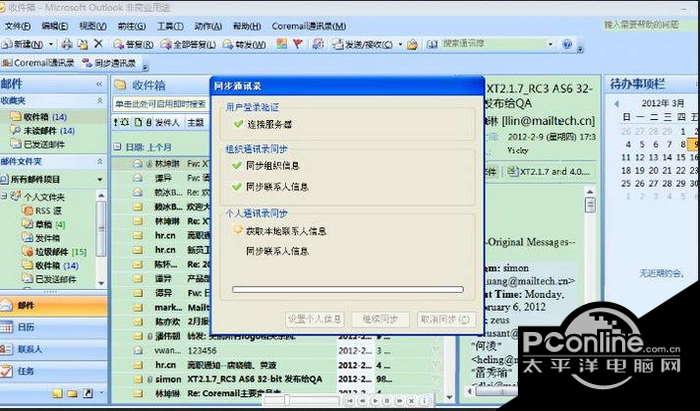Click the 邮件 navigation button
700x411 pixels.
pyautogui.click(x=53, y=306)
